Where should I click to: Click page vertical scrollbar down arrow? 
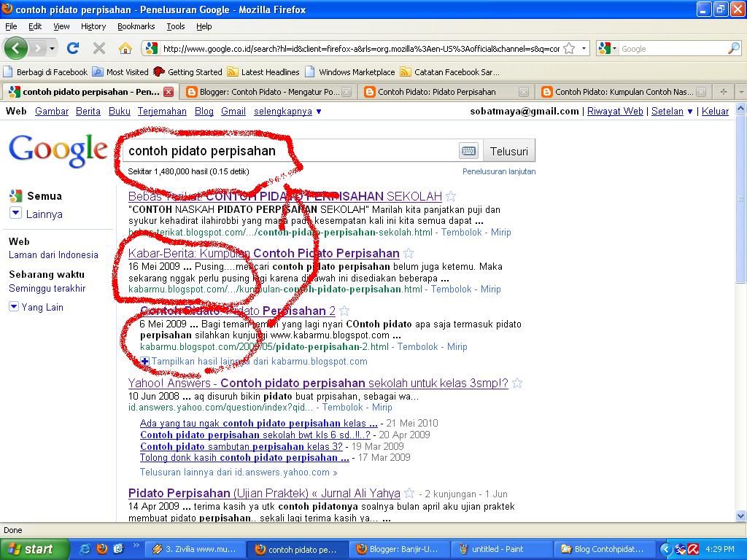741,516
